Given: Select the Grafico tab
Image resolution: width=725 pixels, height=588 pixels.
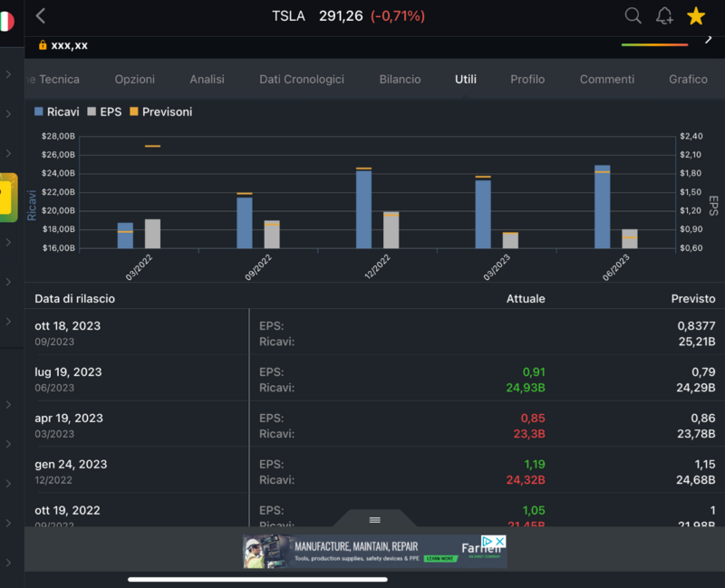Looking at the screenshot, I should [x=688, y=80].
